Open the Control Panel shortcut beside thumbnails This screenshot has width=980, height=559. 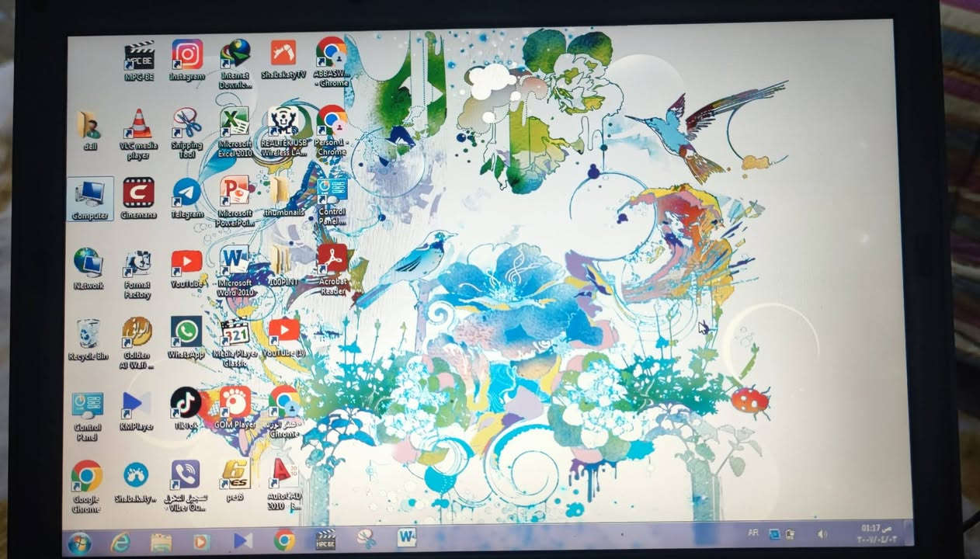click(x=332, y=200)
